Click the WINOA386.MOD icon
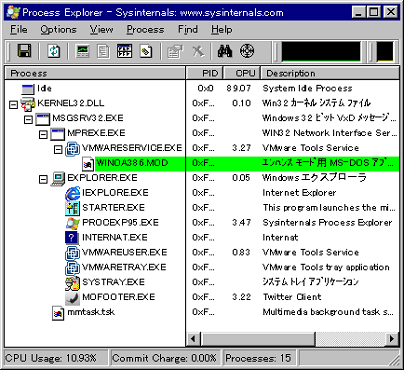Viewport: 404px width, 370px height. (x=88, y=164)
